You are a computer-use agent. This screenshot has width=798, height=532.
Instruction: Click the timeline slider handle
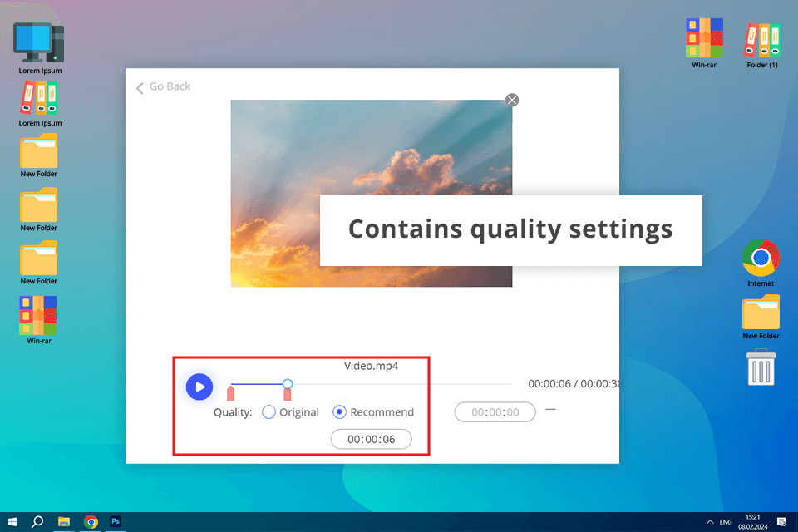click(288, 383)
